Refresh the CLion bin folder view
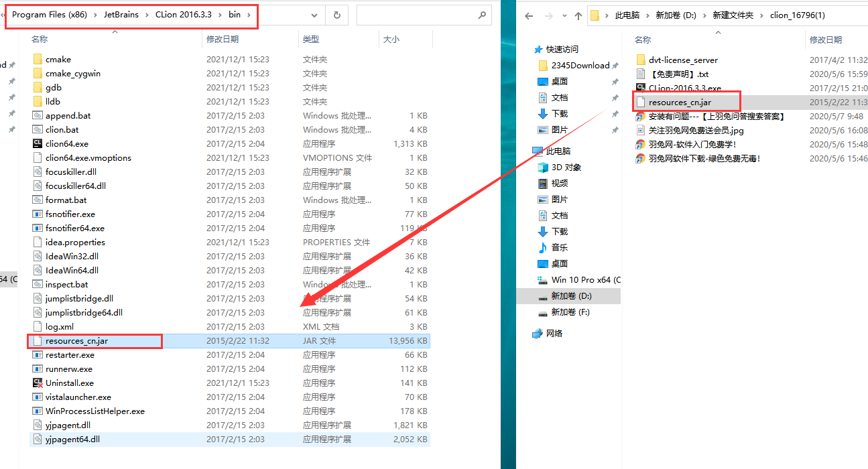The width and height of the screenshot is (868, 469). (x=336, y=15)
